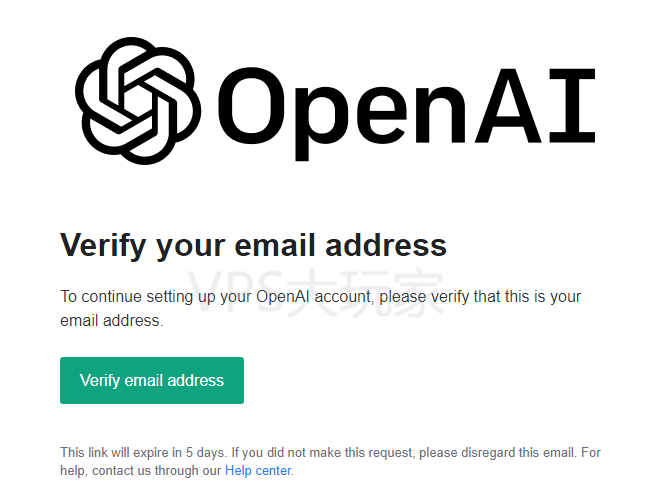Click 'please verify that this is your' text
662x502 pixels.
[x=480, y=297]
